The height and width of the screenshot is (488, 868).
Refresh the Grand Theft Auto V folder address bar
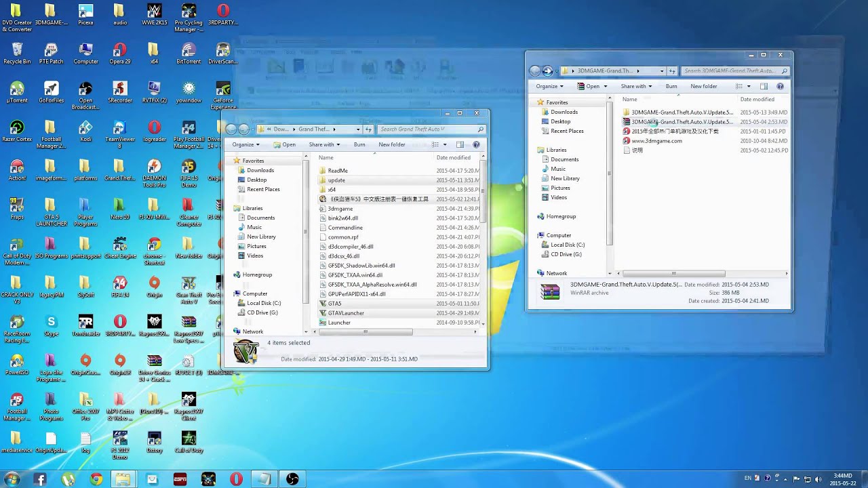[368, 129]
